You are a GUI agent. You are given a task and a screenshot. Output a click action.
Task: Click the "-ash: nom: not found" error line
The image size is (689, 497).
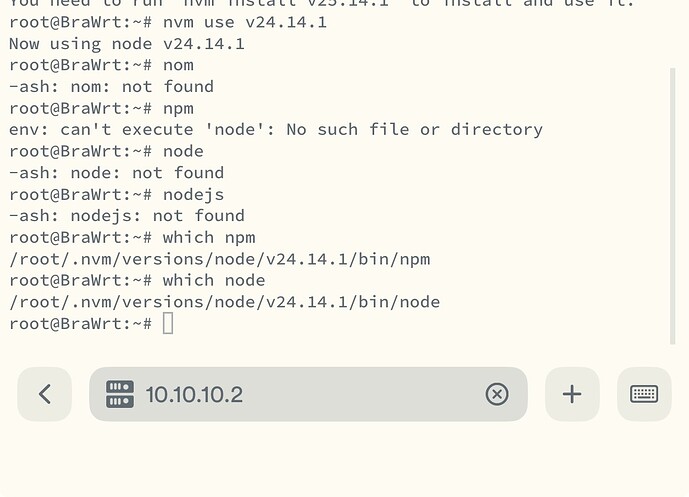coord(112,87)
